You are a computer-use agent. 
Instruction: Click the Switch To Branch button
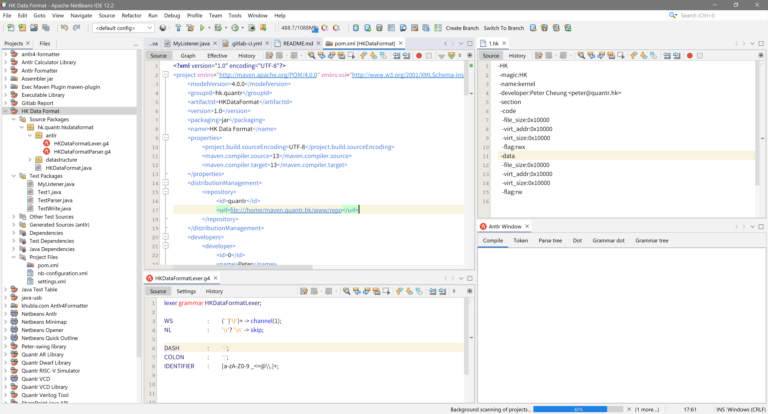coord(504,28)
